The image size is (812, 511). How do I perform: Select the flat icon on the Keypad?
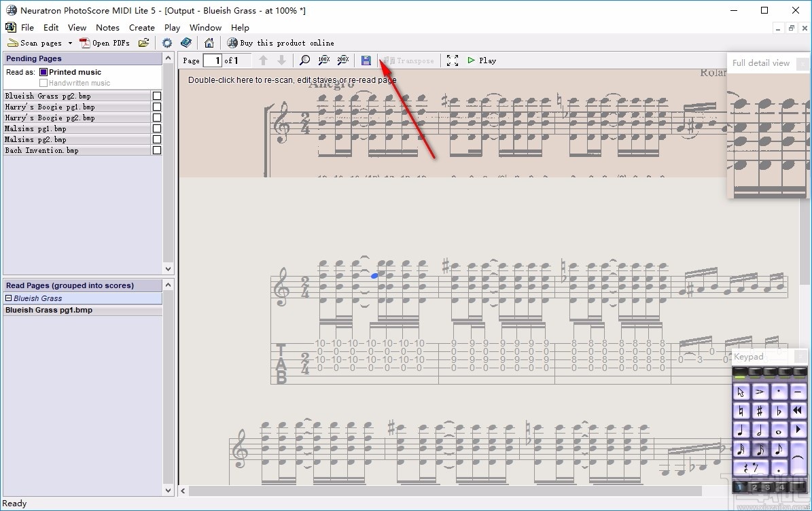tap(779, 411)
